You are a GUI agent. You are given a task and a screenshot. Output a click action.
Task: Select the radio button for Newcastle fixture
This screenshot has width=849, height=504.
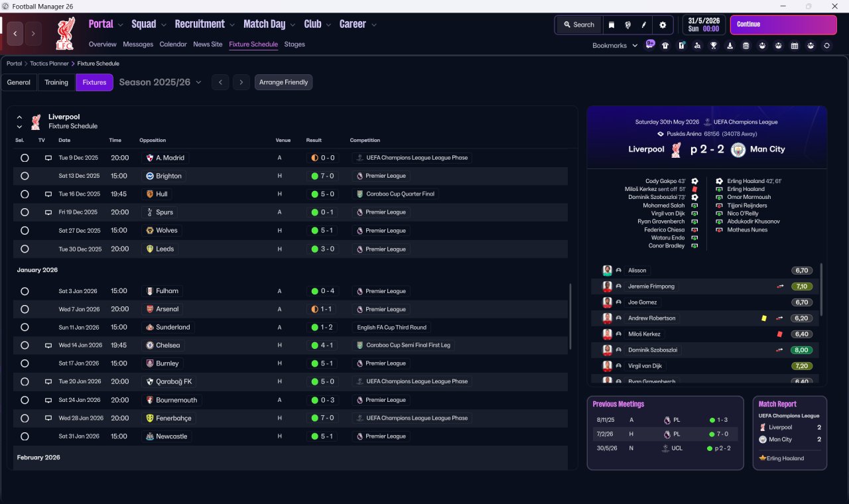[x=25, y=437]
